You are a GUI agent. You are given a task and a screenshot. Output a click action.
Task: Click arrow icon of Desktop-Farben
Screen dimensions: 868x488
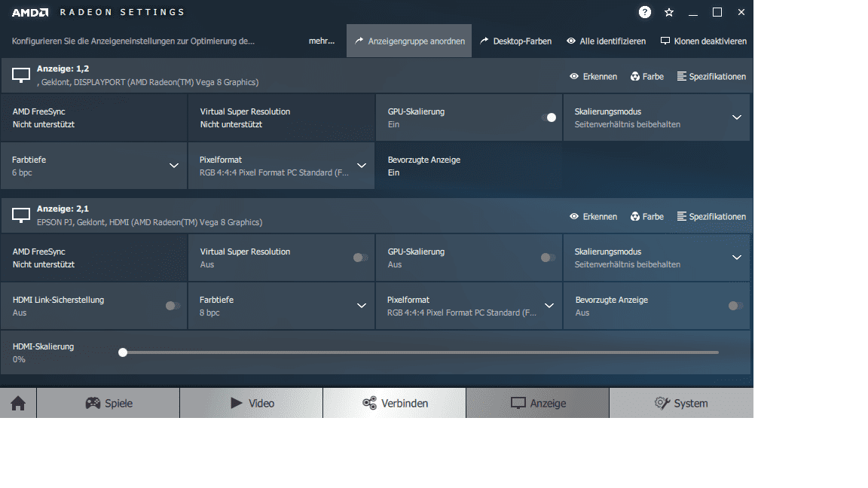[484, 41]
